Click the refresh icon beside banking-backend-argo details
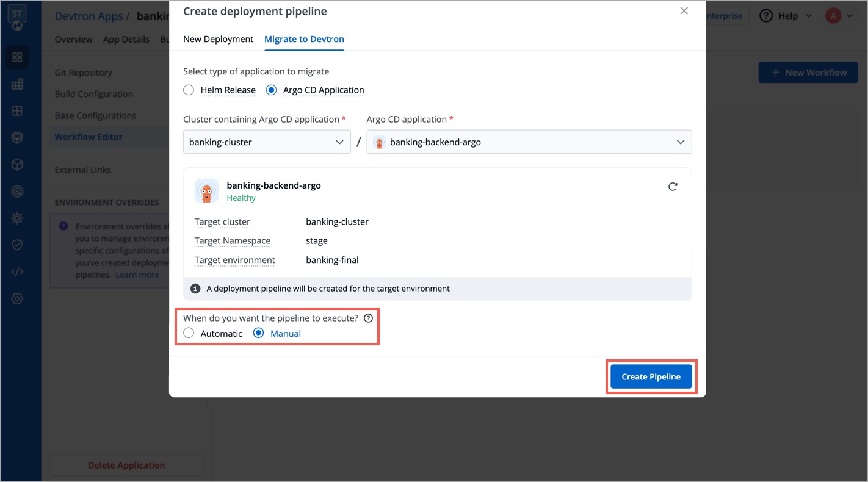Viewport: 868px width, 482px height. coord(673,187)
